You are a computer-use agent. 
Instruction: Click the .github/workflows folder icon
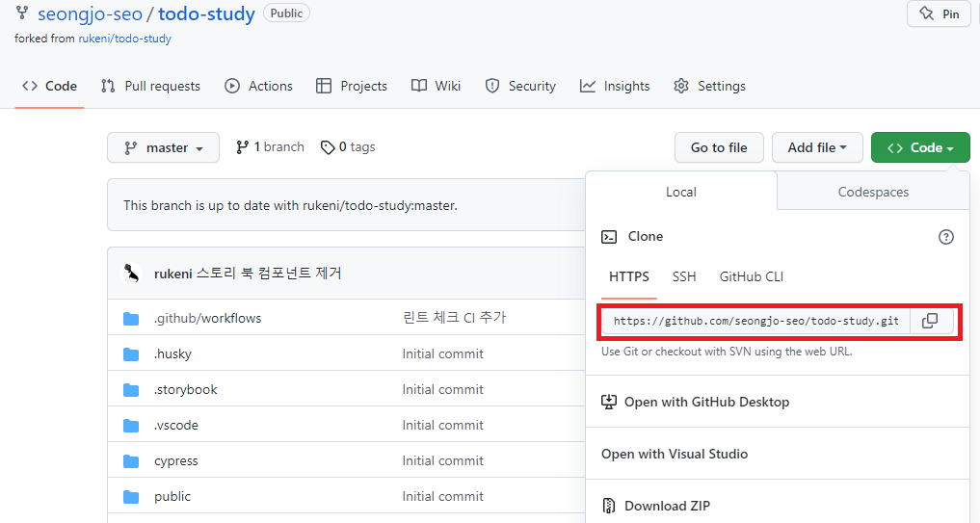click(131, 319)
